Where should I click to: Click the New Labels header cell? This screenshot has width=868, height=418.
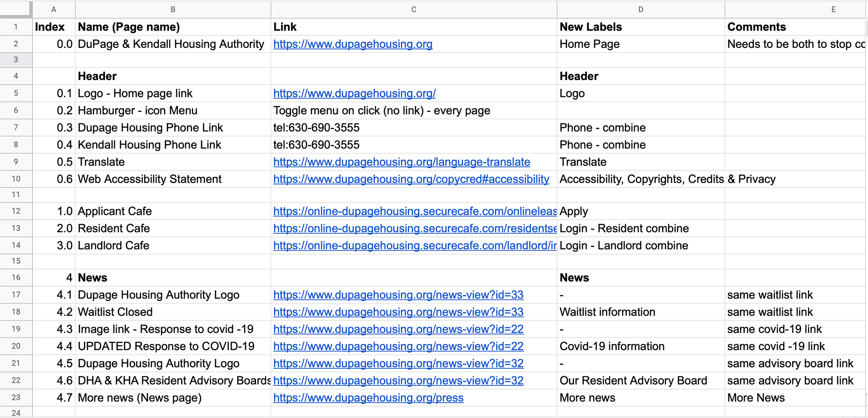[x=641, y=27]
